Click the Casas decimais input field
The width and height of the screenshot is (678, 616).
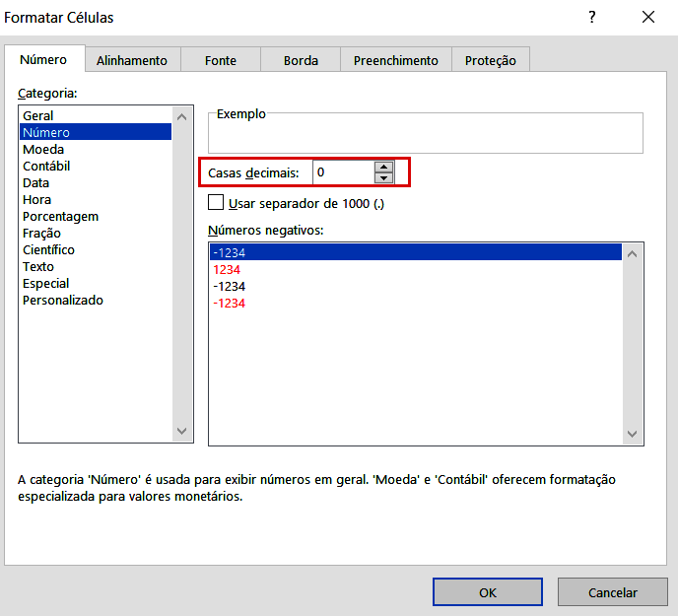343,172
